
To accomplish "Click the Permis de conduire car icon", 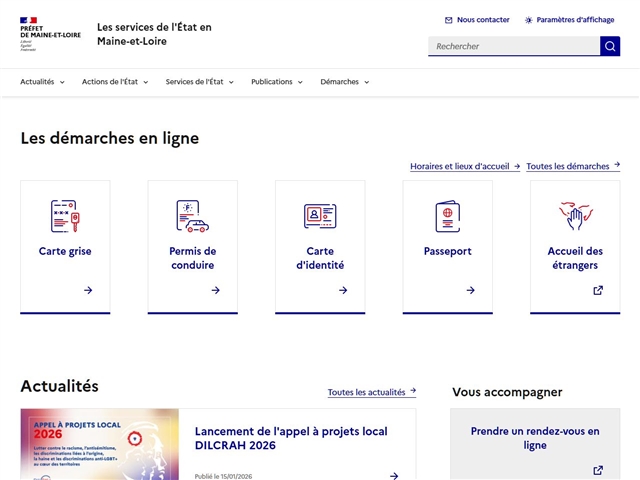I will pyautogui.click(x=192, y=216).
